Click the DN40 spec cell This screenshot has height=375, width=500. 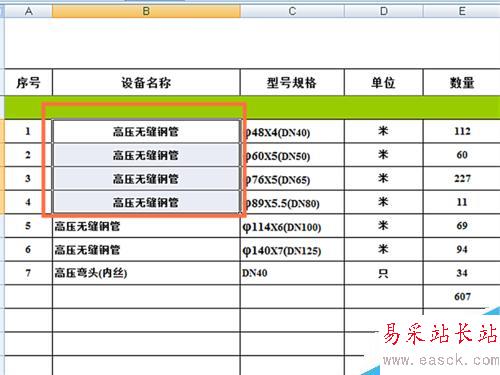[292, 273]
